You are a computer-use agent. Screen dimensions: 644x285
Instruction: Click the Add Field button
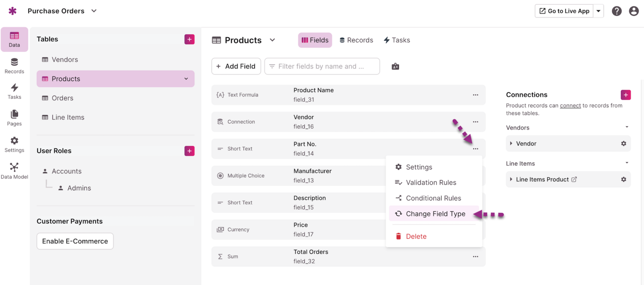(x=236, y=67)
